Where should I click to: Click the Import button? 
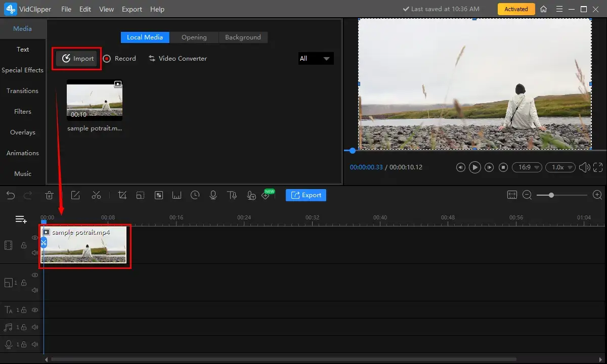77,59
